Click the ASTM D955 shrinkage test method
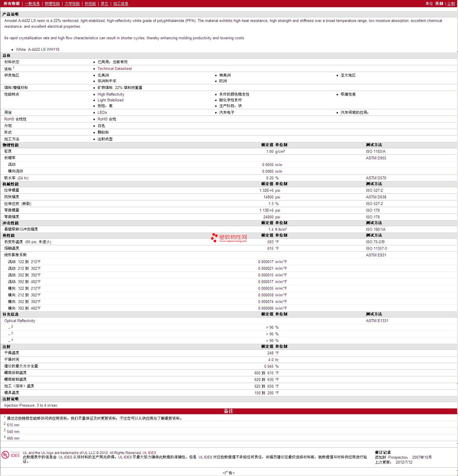458x476 pixels. 376,158
